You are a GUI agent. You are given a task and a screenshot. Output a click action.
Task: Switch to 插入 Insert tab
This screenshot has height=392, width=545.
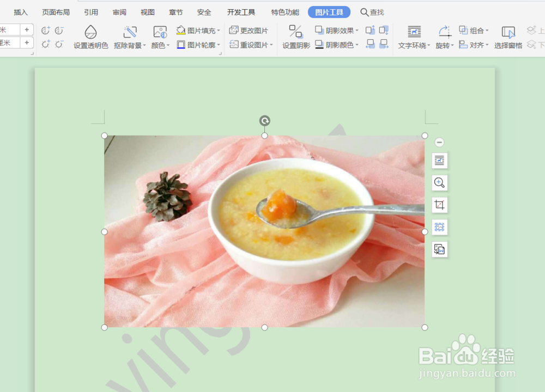(21, 13)
